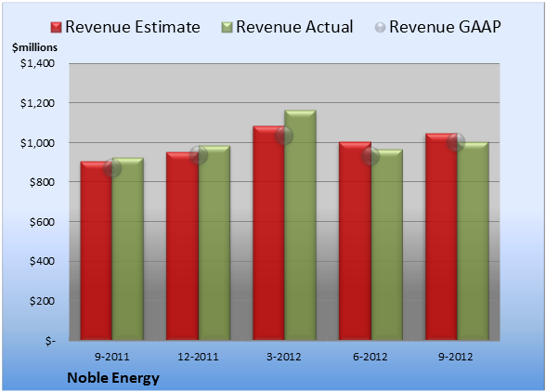Click the '9-2012' category label

coord(456,357)
